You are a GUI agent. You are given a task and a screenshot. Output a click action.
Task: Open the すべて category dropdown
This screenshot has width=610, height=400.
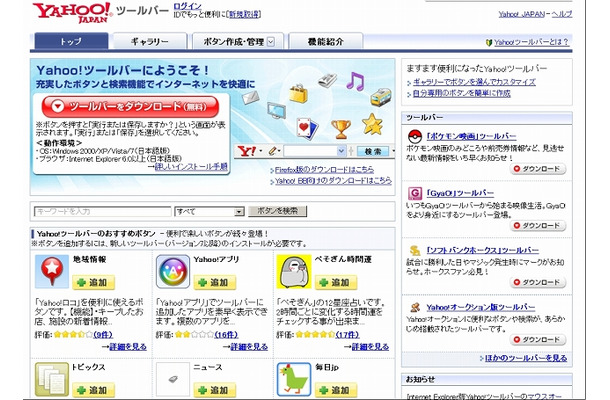239,212
